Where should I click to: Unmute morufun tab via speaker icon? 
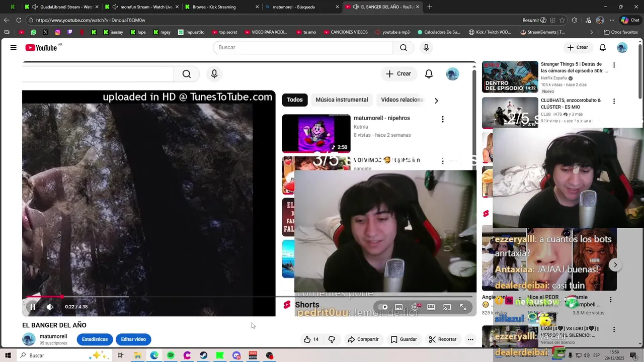click(x=115, y=7)
